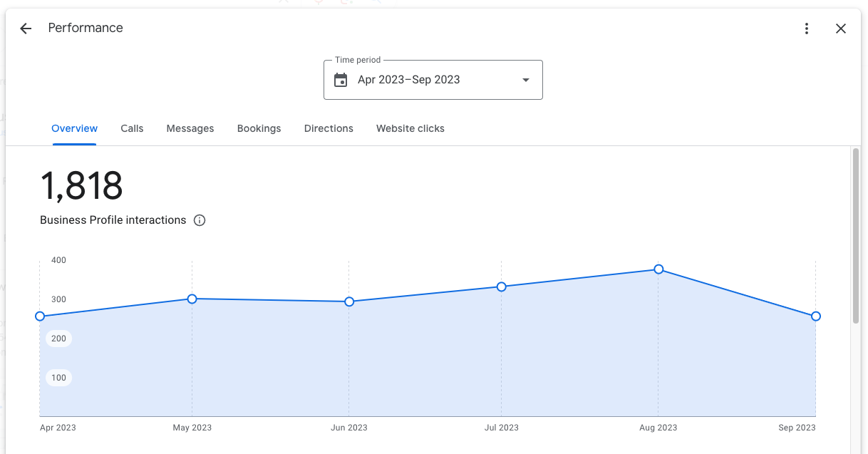The width and height of the screenshot is (868, 454).
Task: Click the September 2023 data point
Action: [x=815, y=316]
